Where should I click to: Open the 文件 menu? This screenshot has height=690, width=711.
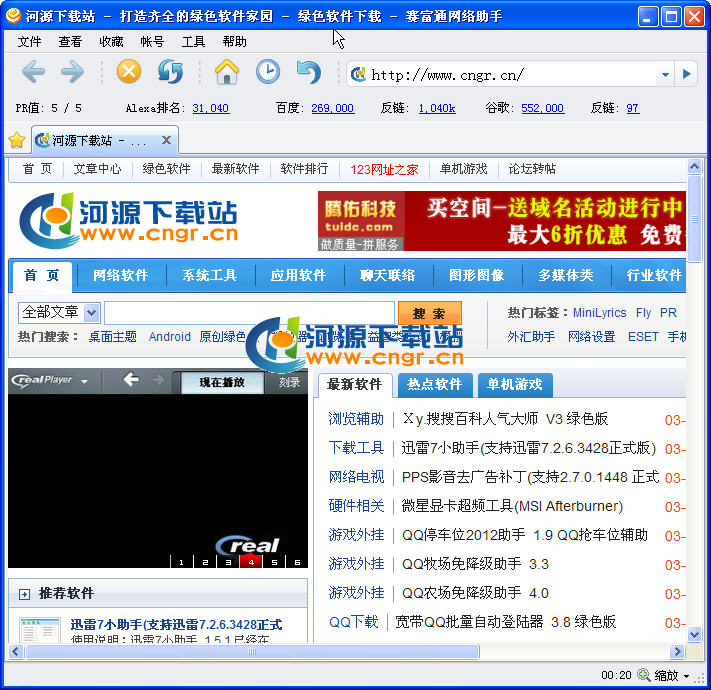[29, 42]
